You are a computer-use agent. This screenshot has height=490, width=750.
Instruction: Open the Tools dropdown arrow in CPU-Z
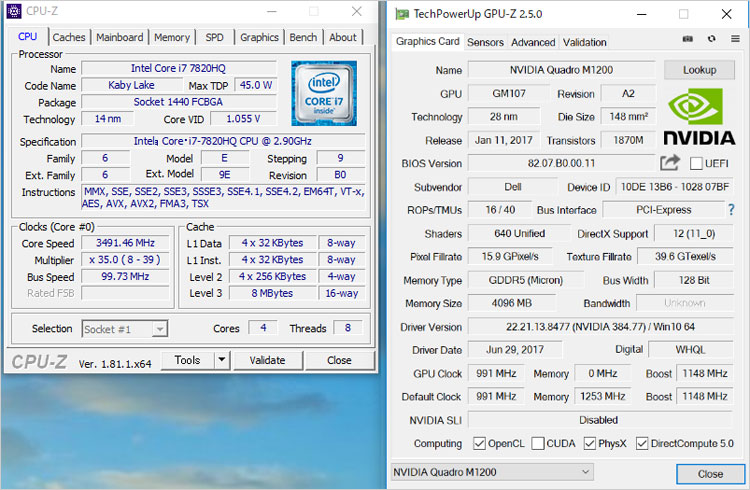tap(222, 360)
